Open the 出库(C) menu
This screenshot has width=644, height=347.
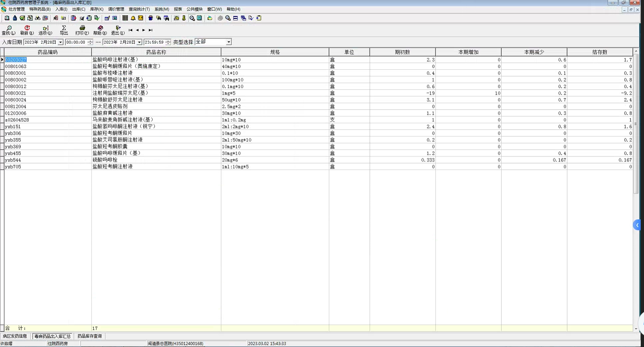[78, 9]
